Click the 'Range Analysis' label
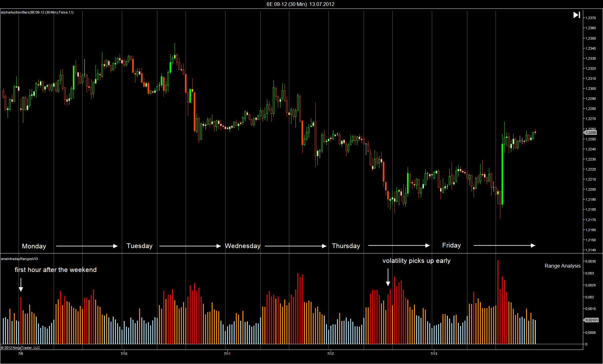 (562, 266)
